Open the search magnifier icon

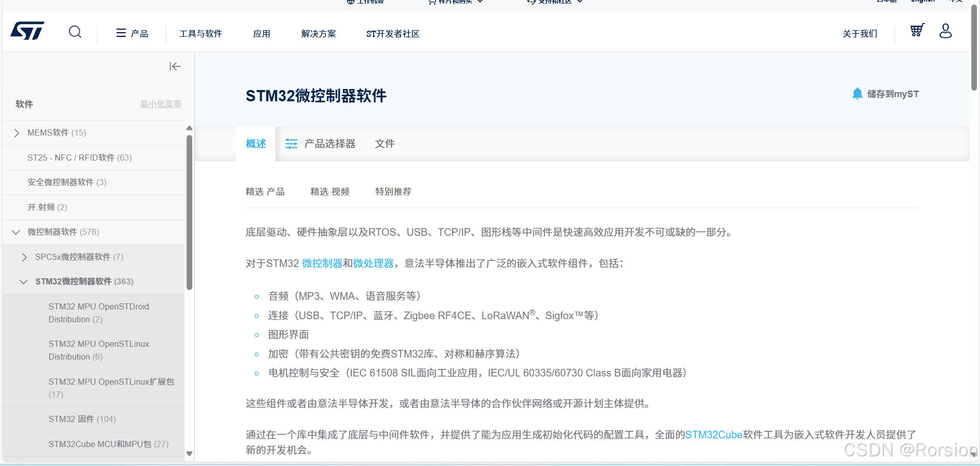click(x=75, y=32)
